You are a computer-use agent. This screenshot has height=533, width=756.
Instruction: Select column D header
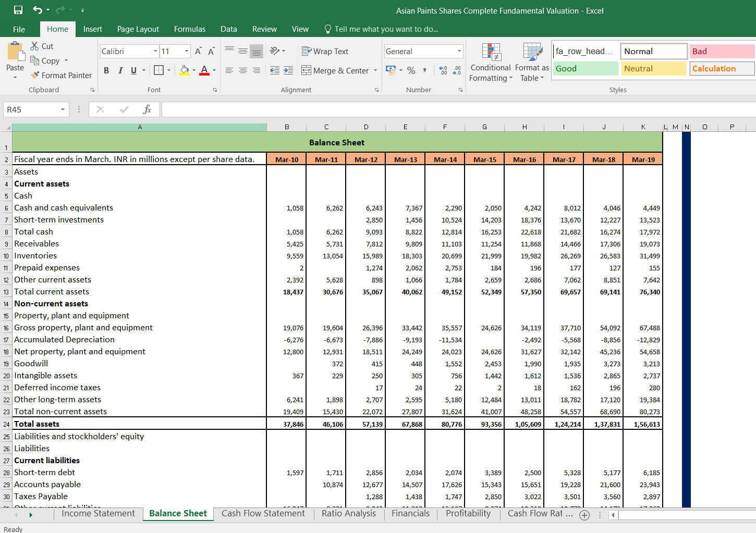pyautogui.click(x=366, y=127)
